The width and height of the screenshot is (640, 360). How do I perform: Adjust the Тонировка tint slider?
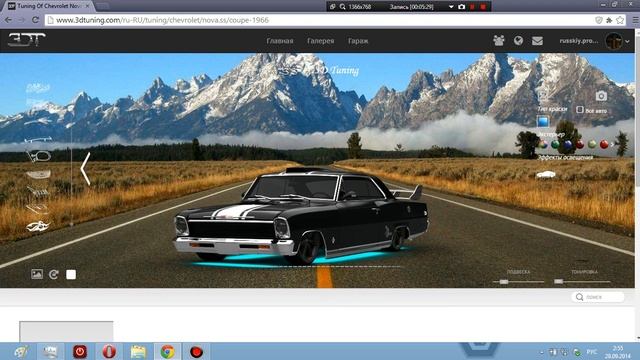click(582, 282)
